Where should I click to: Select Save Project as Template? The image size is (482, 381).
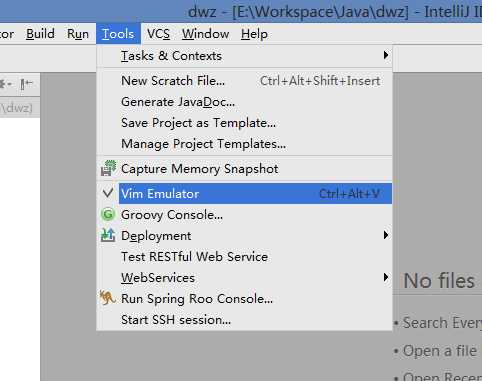point(244,123)
